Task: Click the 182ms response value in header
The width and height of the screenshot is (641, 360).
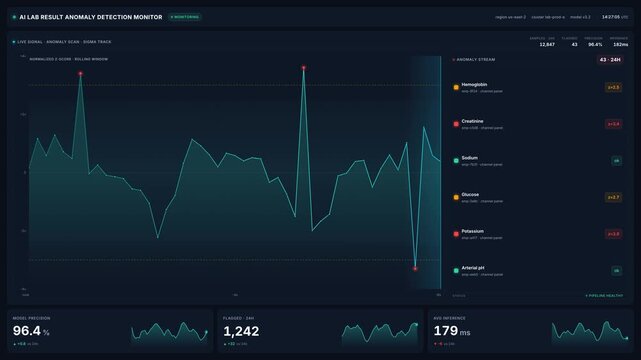Action: [621, 45]
